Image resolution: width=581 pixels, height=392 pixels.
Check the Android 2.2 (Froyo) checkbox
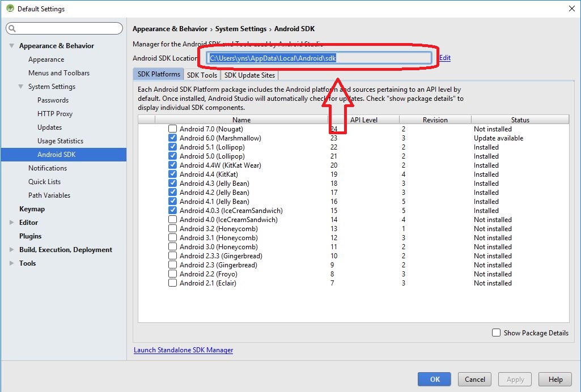172,274
